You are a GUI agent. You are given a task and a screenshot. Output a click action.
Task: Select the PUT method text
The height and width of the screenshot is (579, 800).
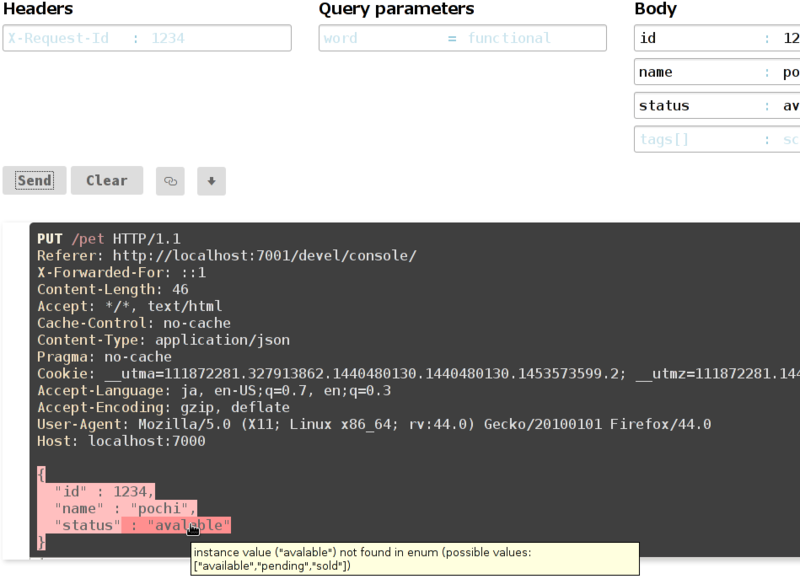tap(49, 239)
